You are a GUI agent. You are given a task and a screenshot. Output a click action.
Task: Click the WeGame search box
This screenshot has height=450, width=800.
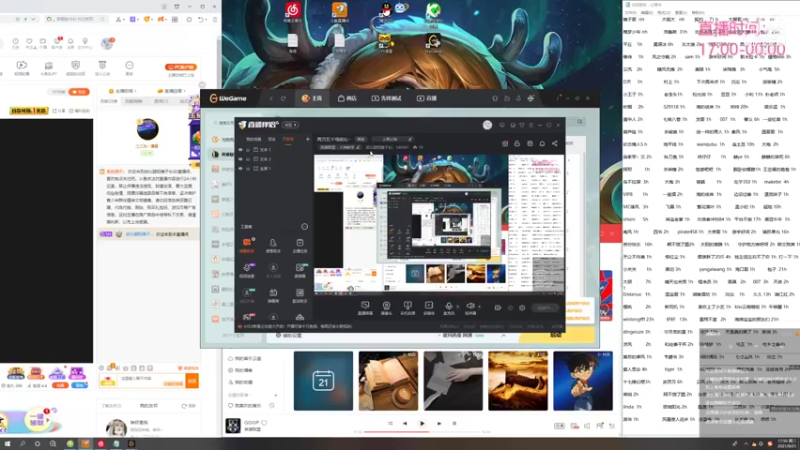tap(223, 123)
